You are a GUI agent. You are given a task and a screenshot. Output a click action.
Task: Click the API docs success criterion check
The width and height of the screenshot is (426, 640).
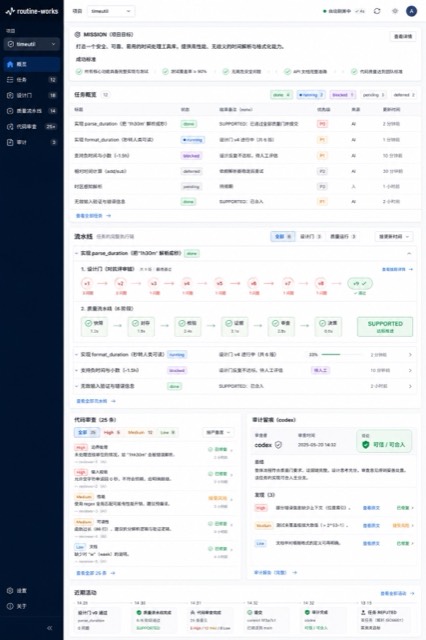[287, 71]
